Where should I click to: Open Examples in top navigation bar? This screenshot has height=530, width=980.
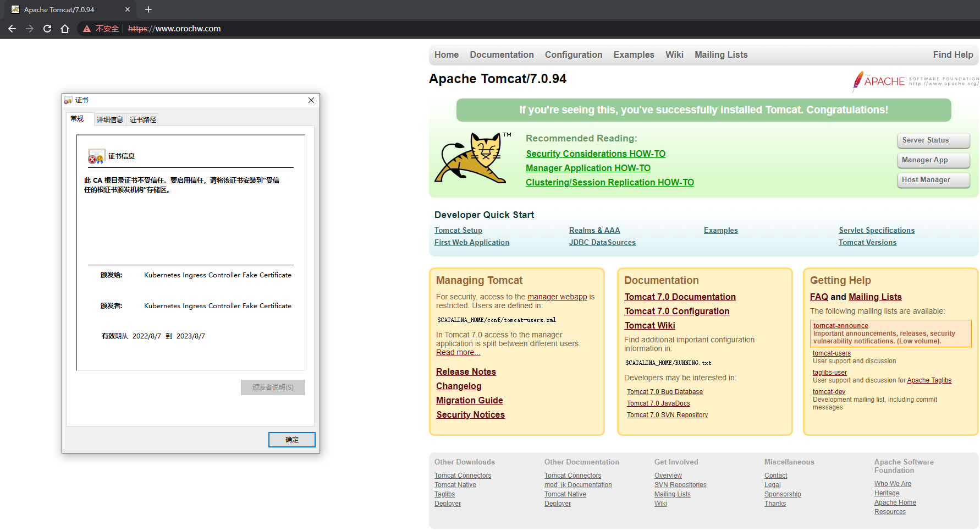click(x=634, y=54)
